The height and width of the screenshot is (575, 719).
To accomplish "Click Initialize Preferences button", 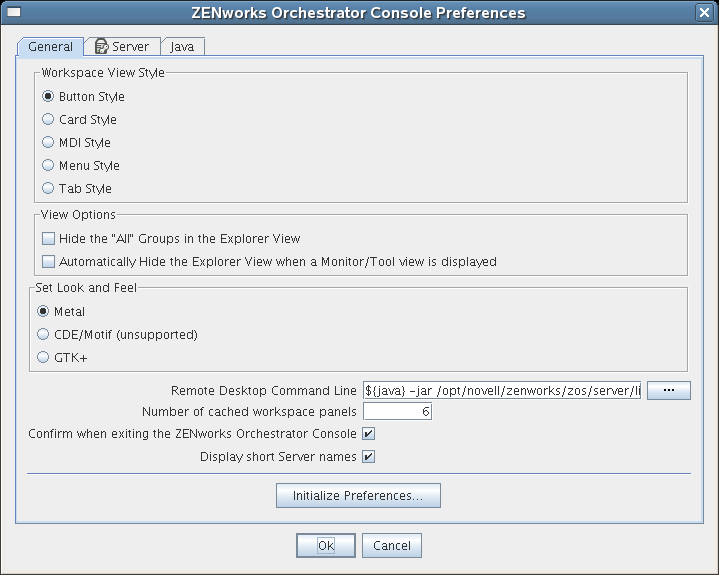I will [358, 495].
